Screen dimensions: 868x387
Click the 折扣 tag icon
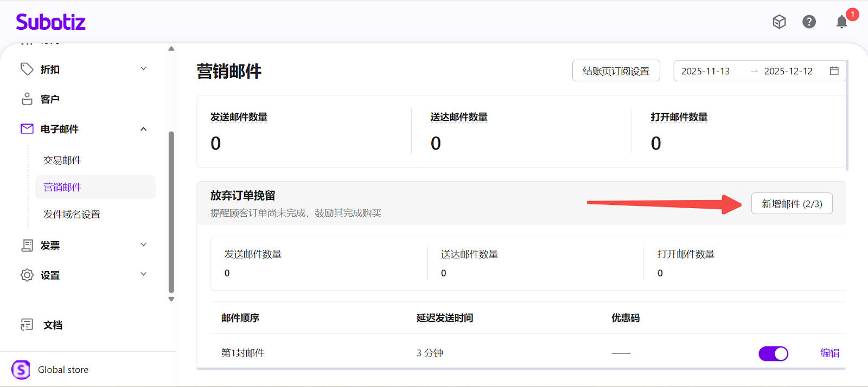coord(27,69)
